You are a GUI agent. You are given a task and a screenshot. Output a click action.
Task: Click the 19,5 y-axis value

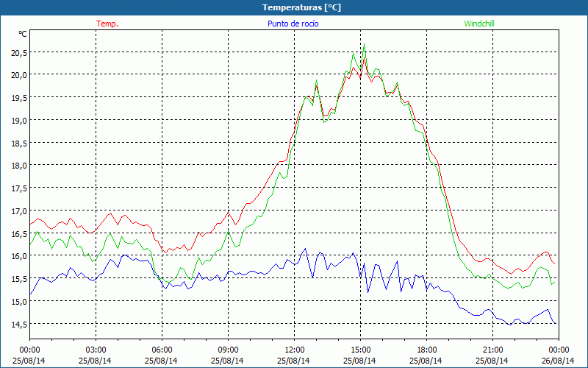pos(19,97)
